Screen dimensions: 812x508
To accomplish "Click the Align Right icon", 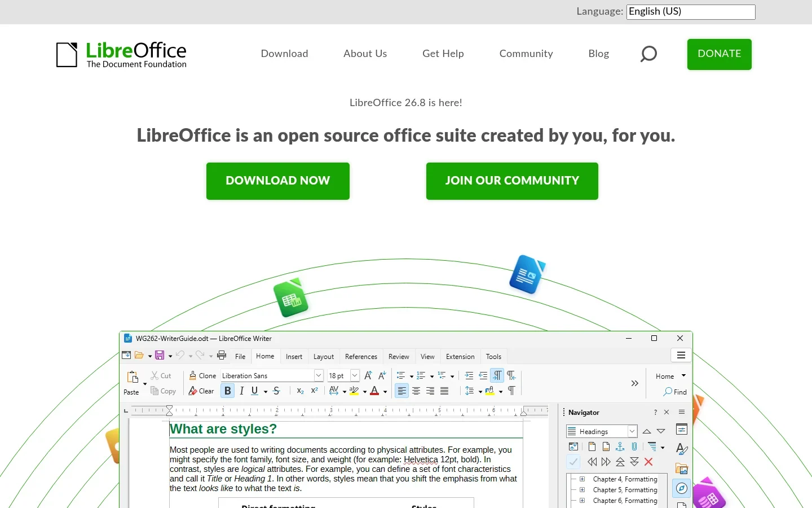I will pyautogui.click(x=430, y=391).
